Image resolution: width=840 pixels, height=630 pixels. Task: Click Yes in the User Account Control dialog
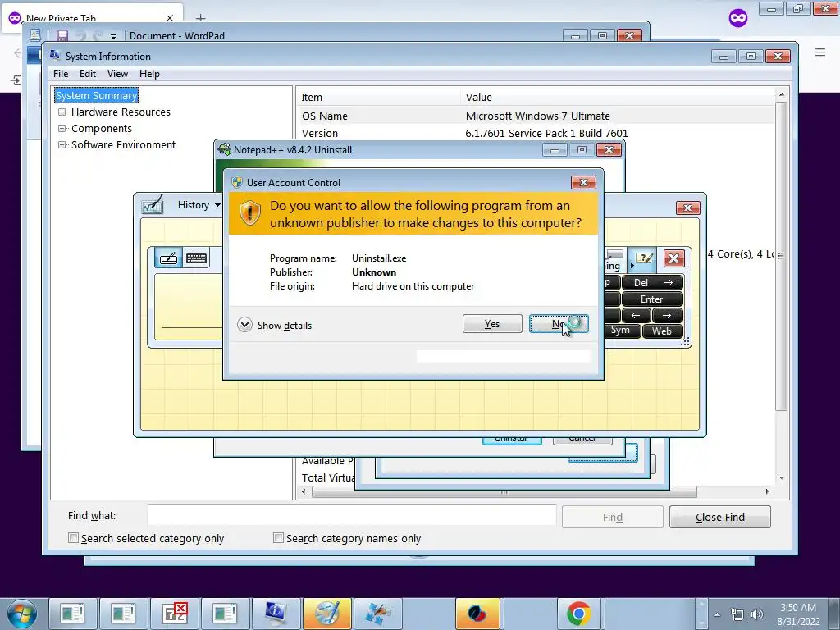coord(492,323)
